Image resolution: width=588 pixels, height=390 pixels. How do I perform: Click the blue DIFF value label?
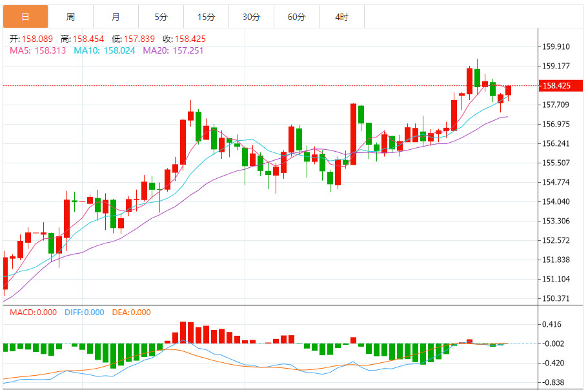tap(84, 313)
